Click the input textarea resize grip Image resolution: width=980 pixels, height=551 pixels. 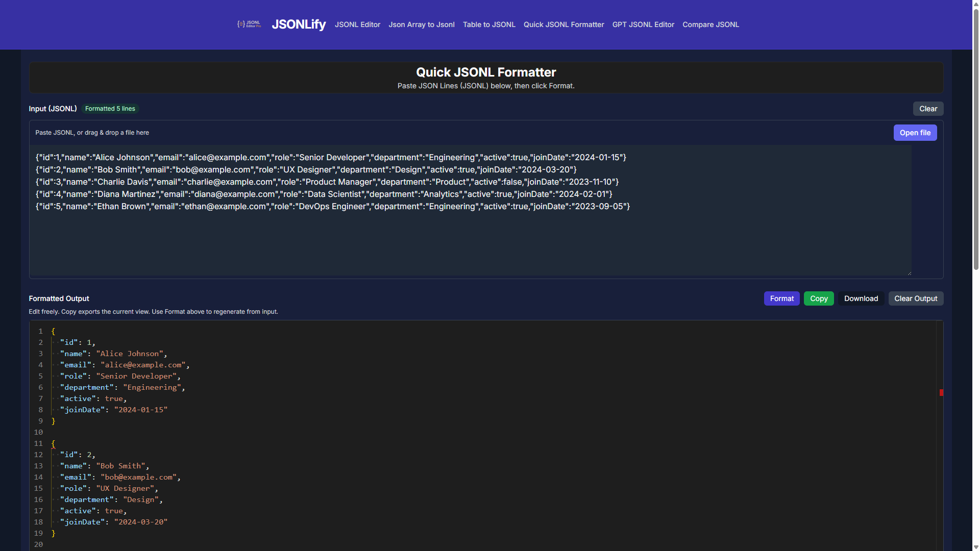909,272
